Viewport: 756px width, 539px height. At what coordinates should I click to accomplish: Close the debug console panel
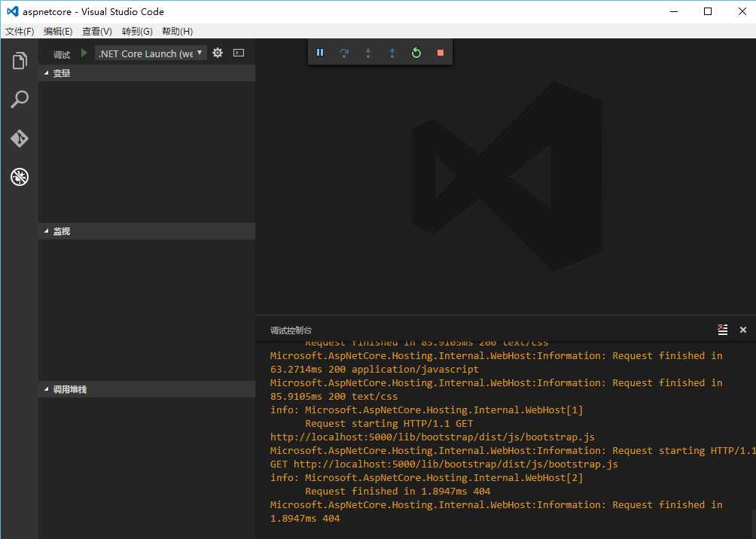pos(743,330)
